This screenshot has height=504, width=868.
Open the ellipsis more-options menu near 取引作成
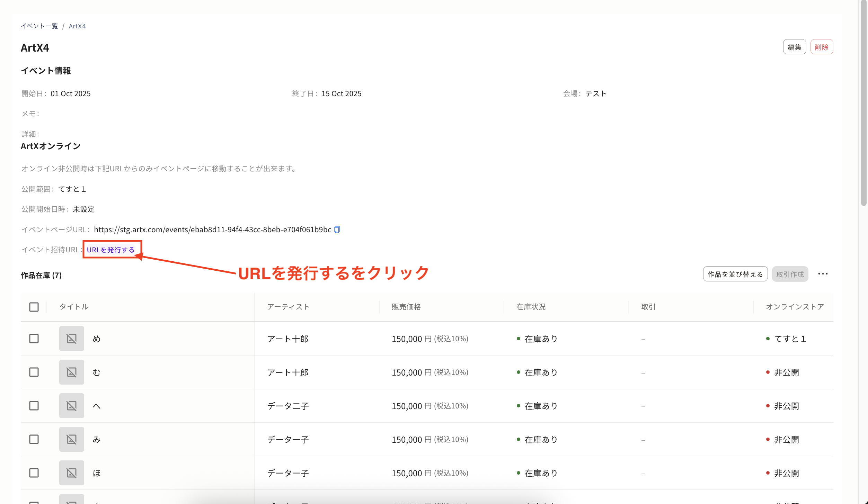(x=823, y=274)
